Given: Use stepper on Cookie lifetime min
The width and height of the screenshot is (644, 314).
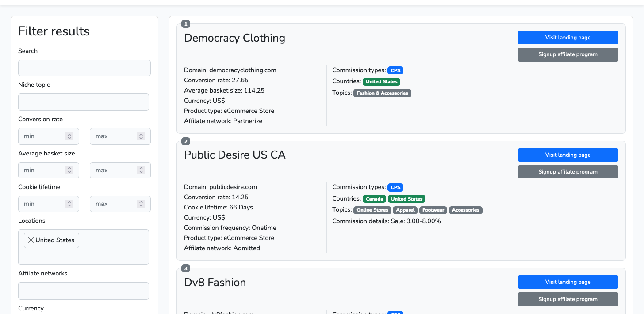Looking at the screenshot, I should tap(69, 204).
